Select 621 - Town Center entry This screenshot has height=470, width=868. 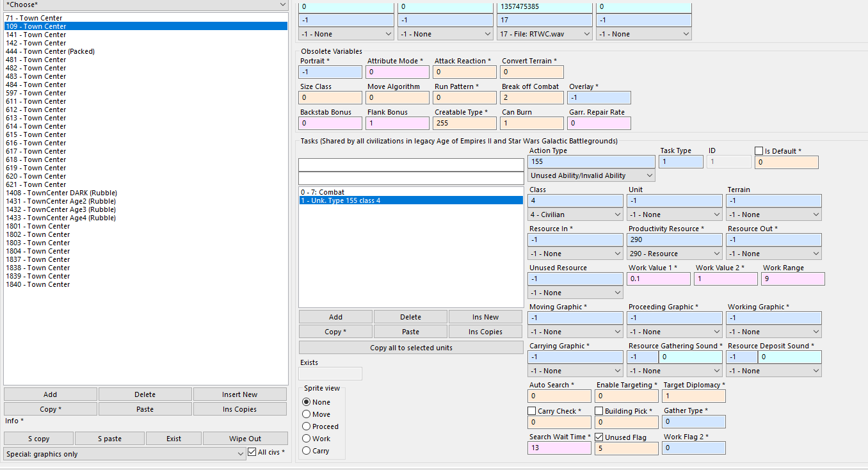click(146, 184)
